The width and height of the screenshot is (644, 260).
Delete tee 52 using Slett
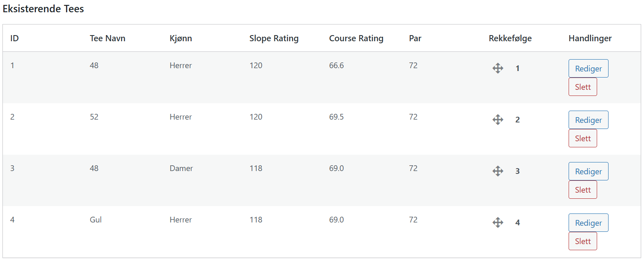(582, 138)
